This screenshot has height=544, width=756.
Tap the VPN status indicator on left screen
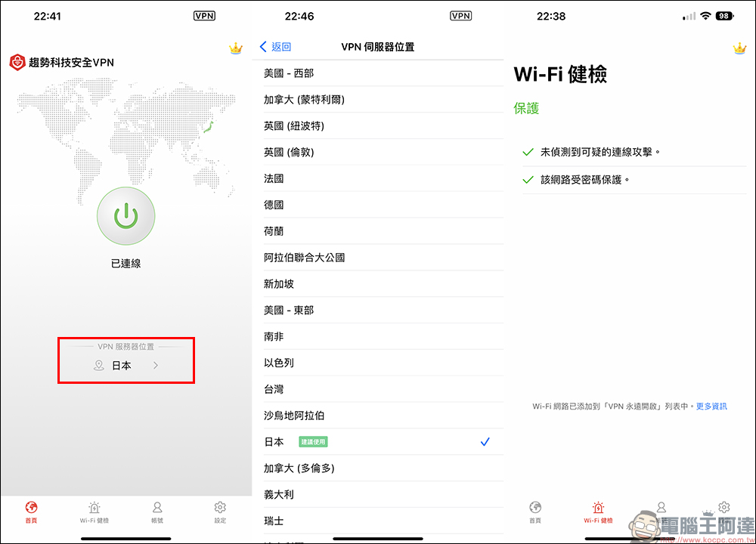coord(204,16)
